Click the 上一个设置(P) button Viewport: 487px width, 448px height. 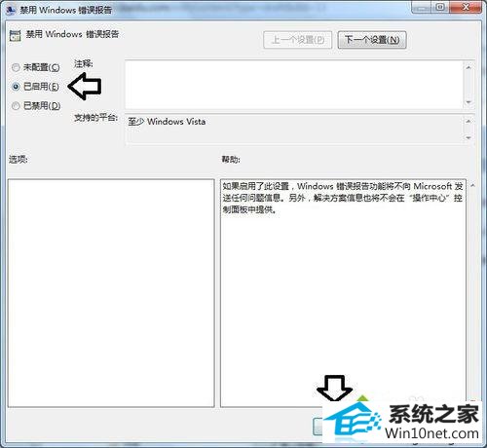click(x=298, y=40)
